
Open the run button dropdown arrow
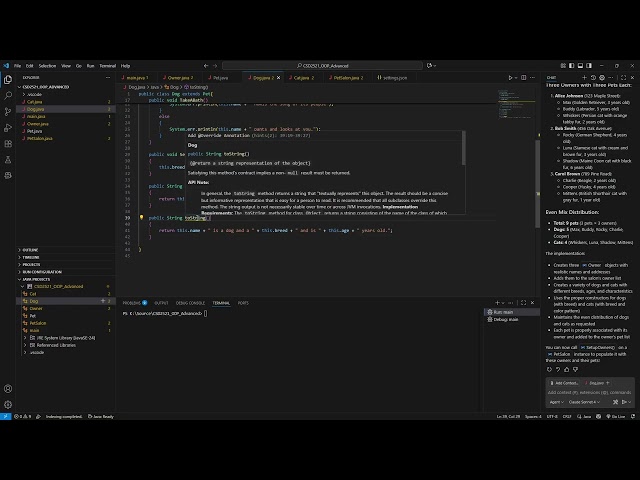[x=516, y=78]
